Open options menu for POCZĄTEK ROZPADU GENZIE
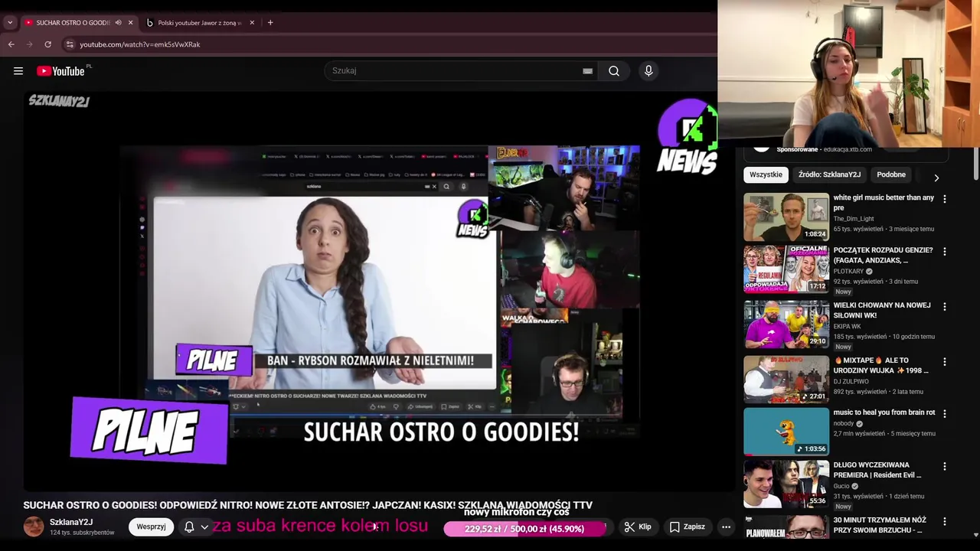The width and height of the screenshot is (980, 551). 944,252
